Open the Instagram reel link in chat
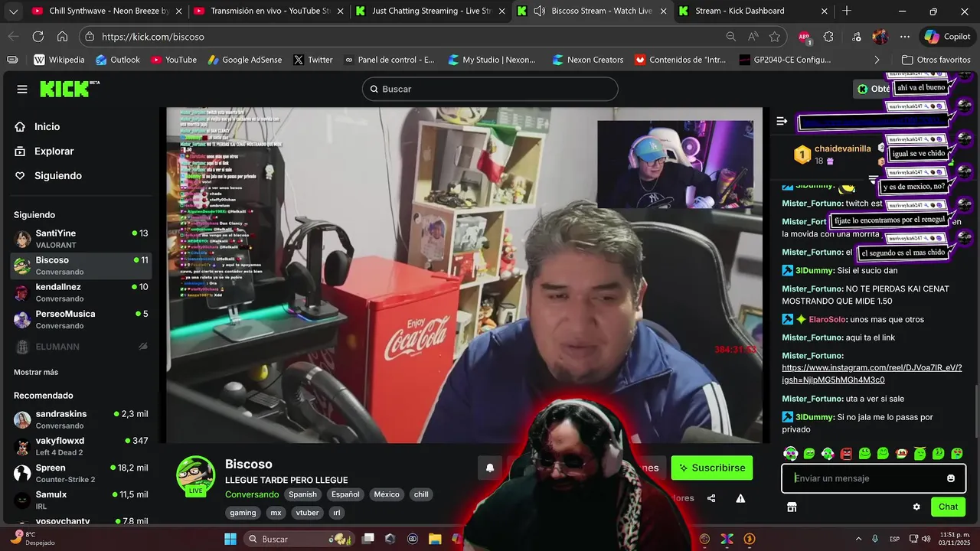 tap(871, 373)
